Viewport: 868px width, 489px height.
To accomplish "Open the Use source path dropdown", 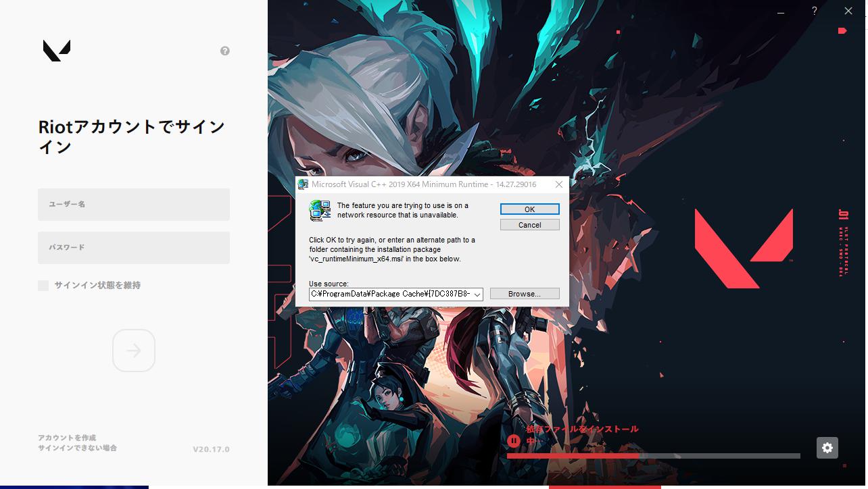I will (x=478, y=294).
